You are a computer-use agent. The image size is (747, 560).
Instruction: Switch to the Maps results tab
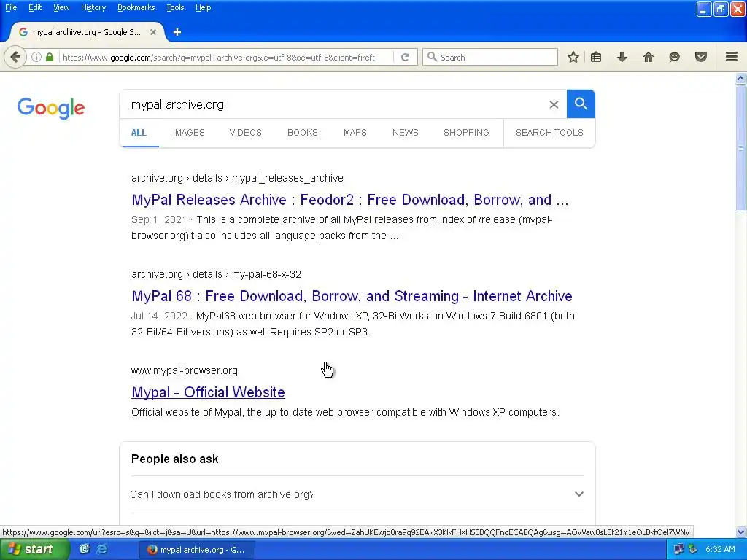click(x=355, y=133)
